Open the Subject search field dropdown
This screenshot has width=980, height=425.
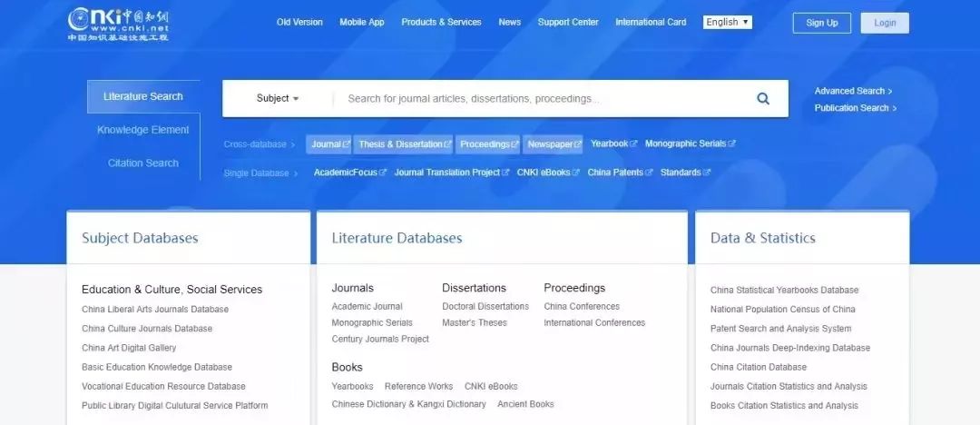[x=278, y=98]
